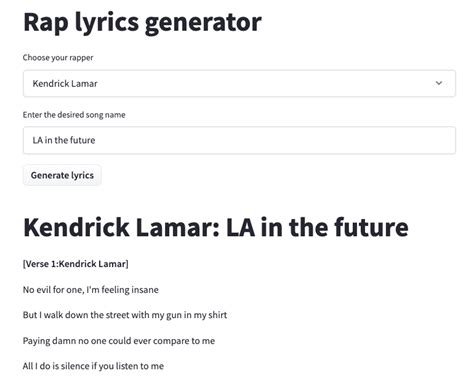Click the Rap lyrics generator page title
The width and height of the screenshot is (474, 384).
(142, 23)
